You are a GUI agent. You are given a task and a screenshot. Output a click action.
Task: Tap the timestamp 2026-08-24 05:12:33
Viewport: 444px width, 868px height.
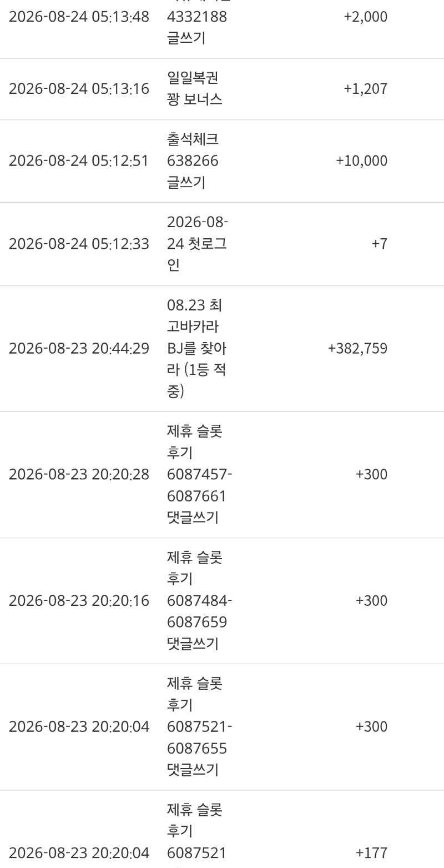pyautogui.click(x=79, y=244)
